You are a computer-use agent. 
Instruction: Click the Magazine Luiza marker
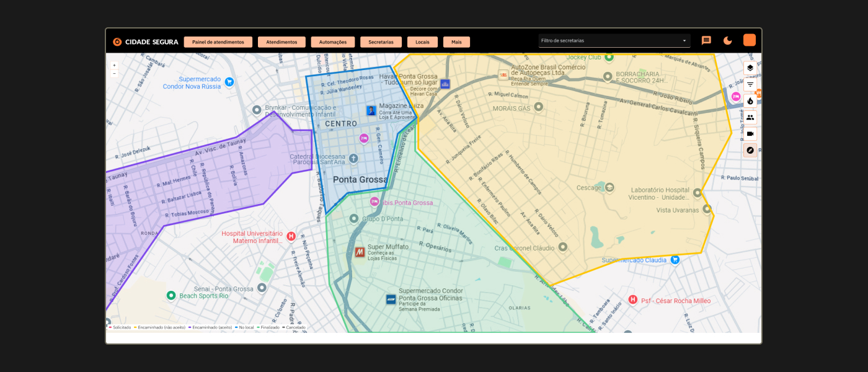(371, 110)
